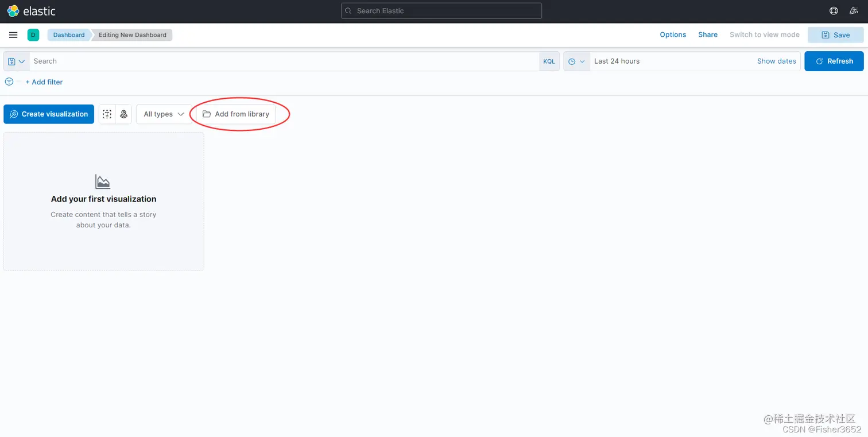
Task: Click the Refresh button
Action: click(834, 61)
